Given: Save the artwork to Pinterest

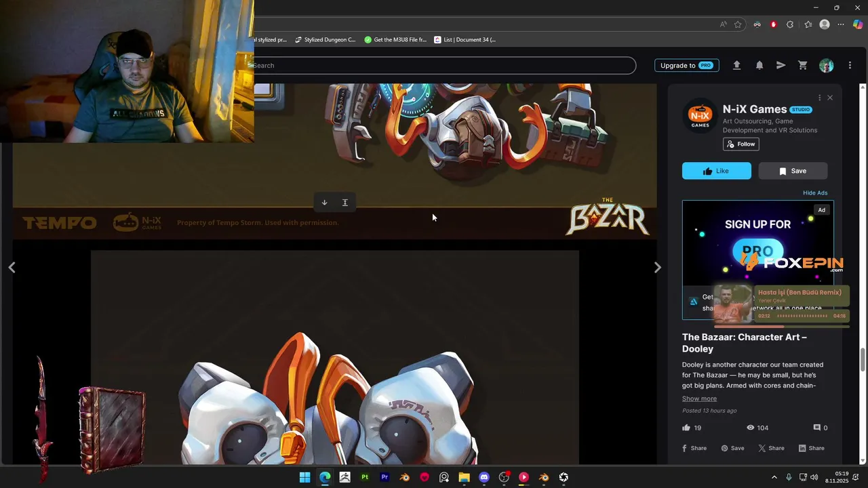Looking at the screenshot, I should tap(732, 448).
